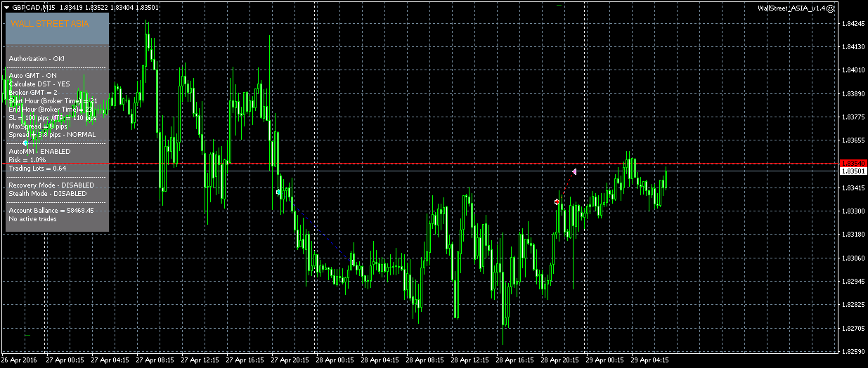Click the 1.82705 price scale label
Image resolution: width=868 pixels, height=368 pixels.
pyautogui.click(x=853, y=328)
